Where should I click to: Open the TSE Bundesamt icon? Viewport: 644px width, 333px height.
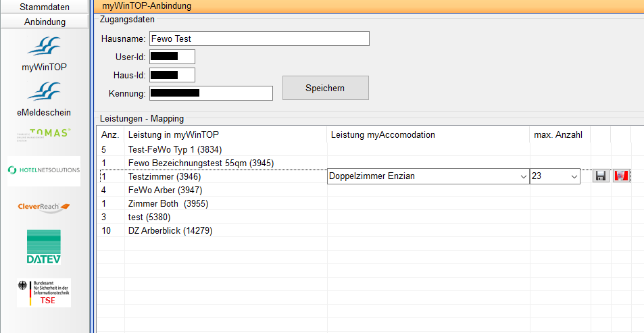point(44,292)
